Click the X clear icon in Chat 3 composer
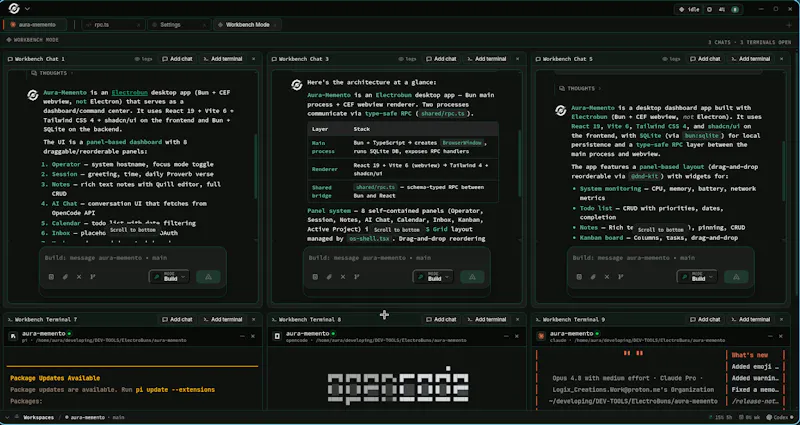This screenshot has width=800, height=425. 343,277
